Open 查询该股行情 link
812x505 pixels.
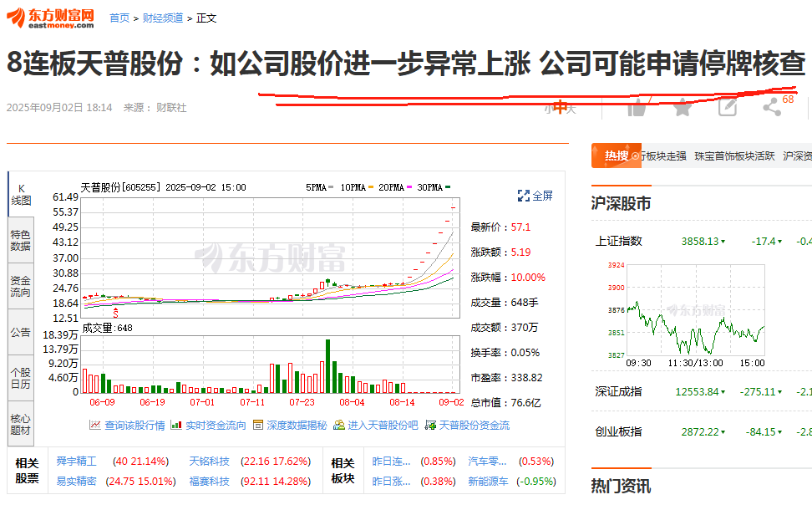tap(134, 426)
